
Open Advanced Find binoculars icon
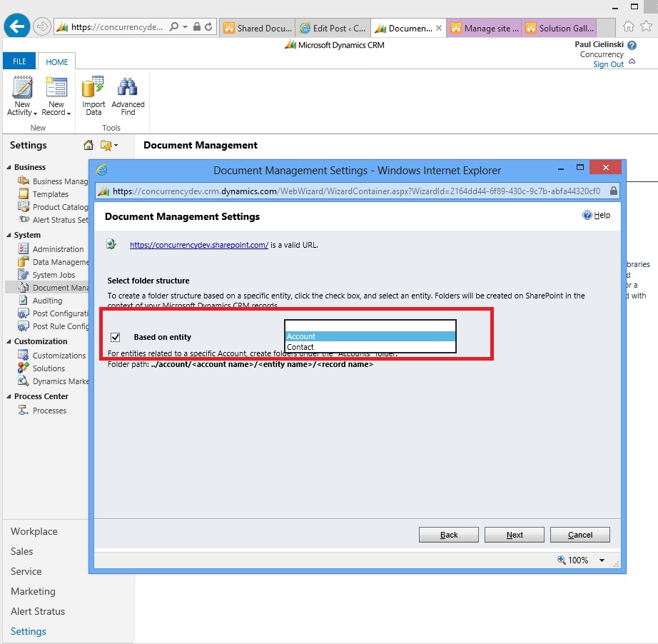128,87
